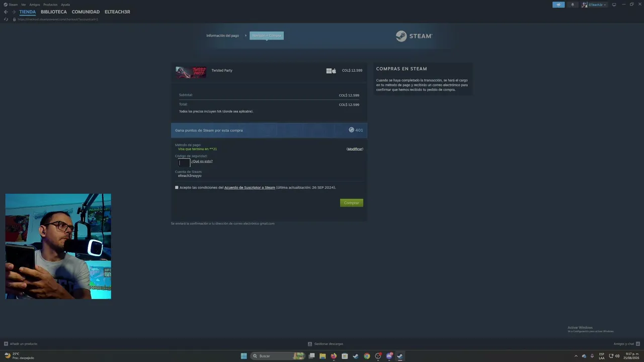Open the Steam menu
644x362 pixels.
tap(13, 5)
